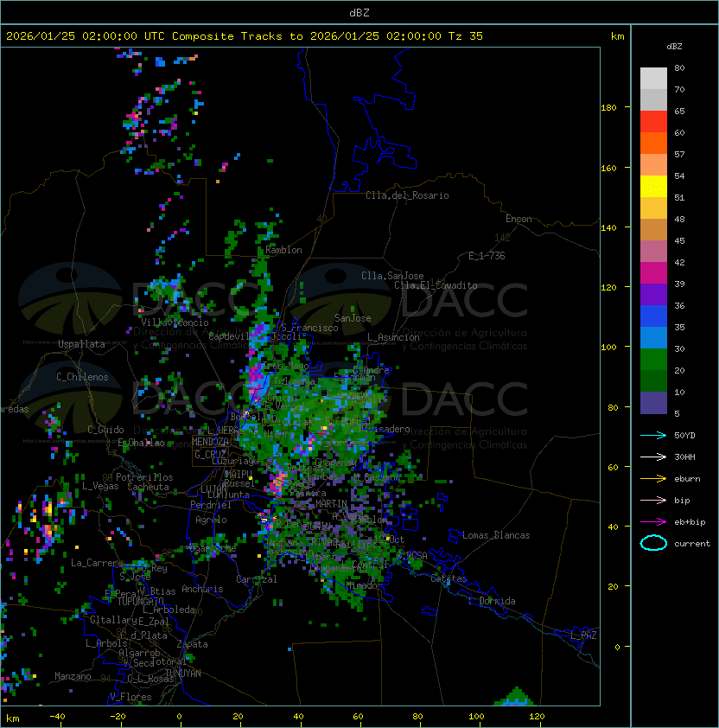
Task: Click the 'C_Guido' map label
Action: coord(105,430)
